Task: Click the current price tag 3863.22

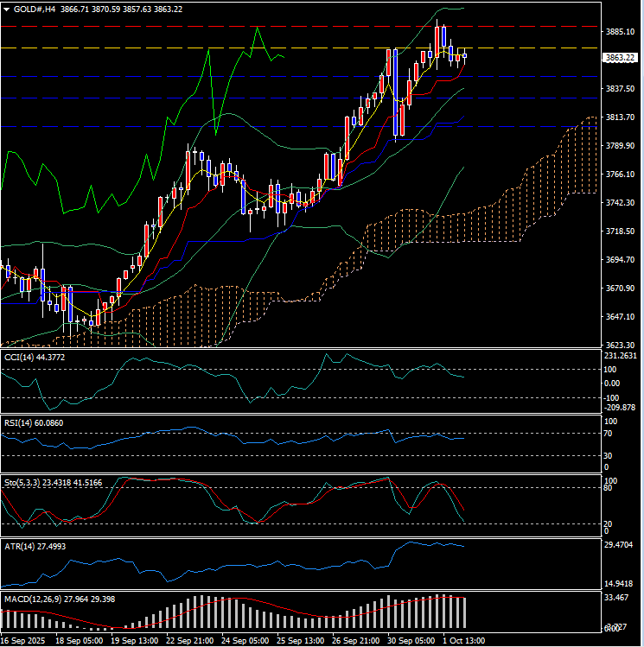Action: pyautogui.click(x=620, y=58)
